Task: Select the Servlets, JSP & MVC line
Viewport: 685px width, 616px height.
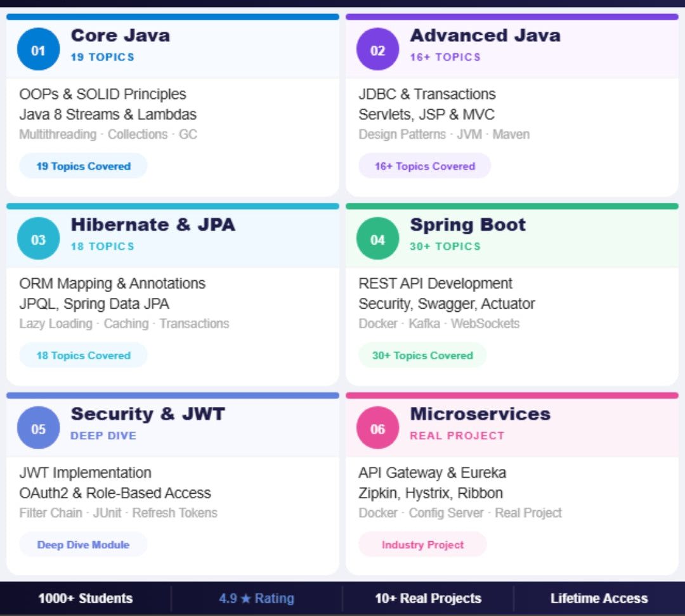Action: [427, 114]
